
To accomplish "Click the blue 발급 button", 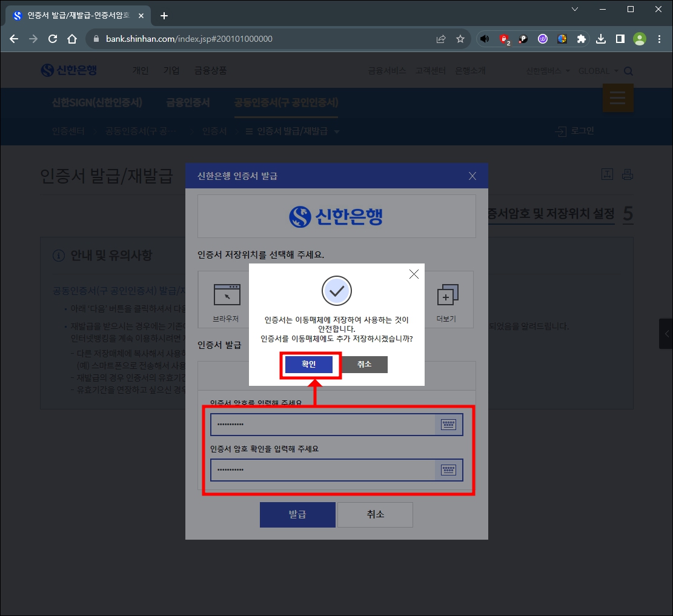I will click(x=297, y=514).
